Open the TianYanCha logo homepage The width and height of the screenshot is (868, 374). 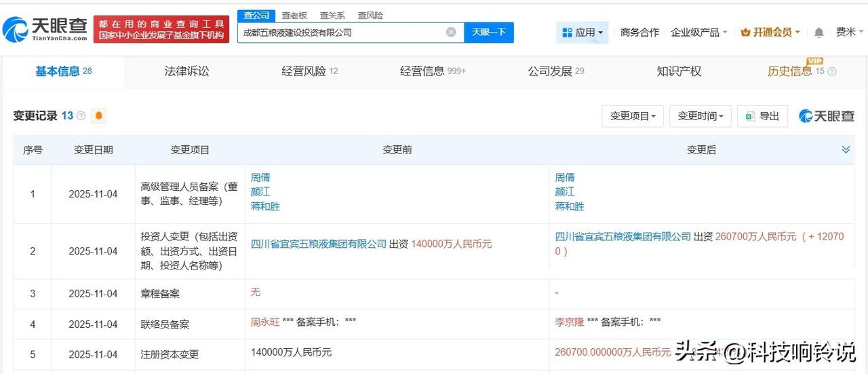coord(45,28)
